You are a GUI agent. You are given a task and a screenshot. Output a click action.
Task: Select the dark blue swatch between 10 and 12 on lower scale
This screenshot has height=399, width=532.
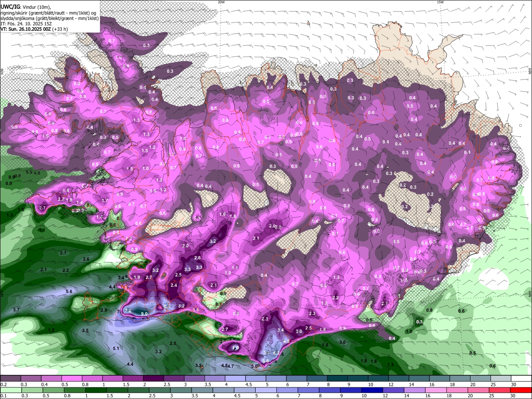(372, 390)
